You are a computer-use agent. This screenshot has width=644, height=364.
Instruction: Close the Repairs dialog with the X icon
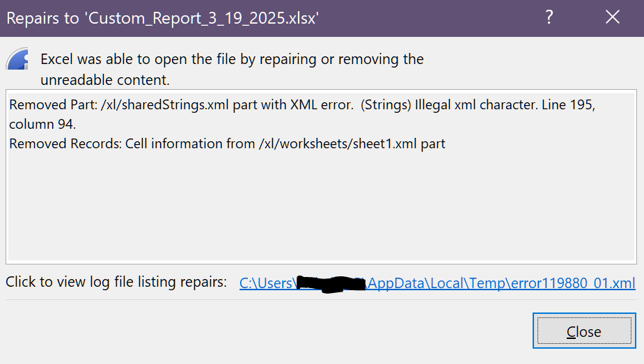coord(613,17)
